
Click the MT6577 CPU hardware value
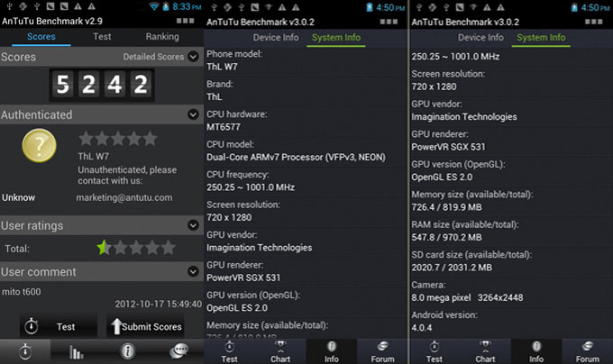224,127
